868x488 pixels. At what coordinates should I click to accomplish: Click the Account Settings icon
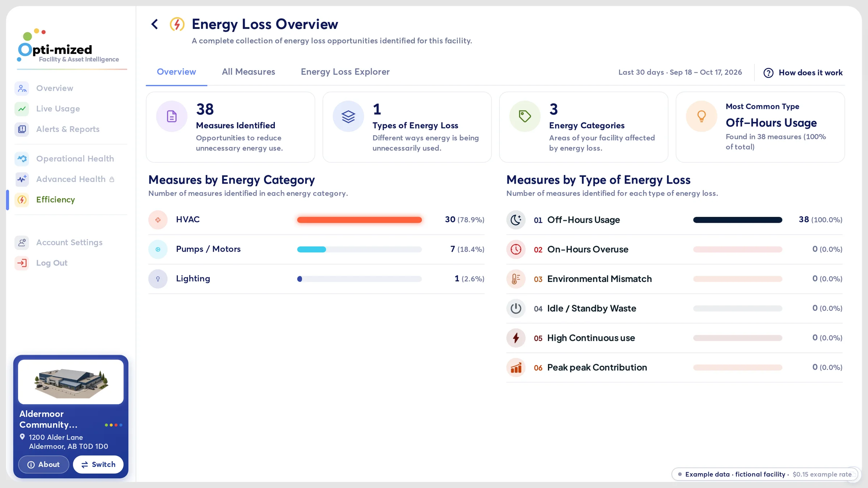pyautogui.click(x=22, y=243)
